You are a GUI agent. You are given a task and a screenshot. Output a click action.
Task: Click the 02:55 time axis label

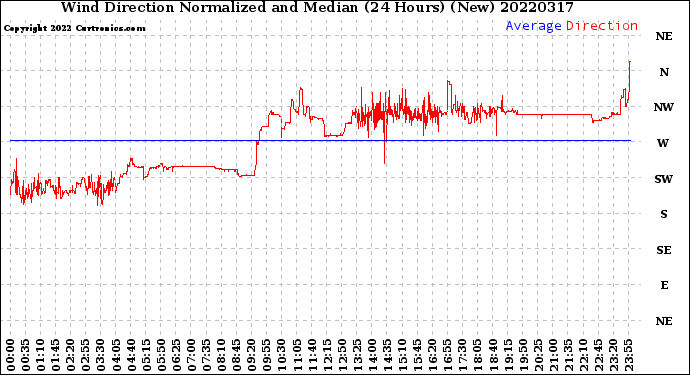click(x=86, y=355)
